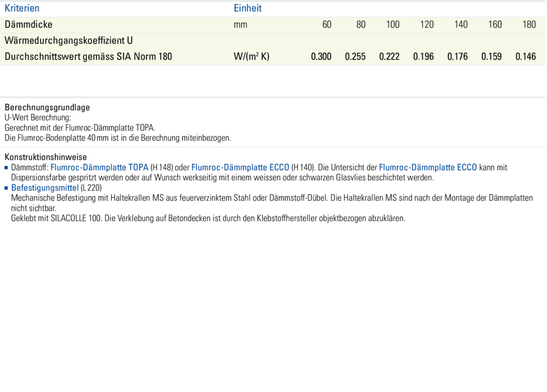Click the 180 mm thickness cell
The height and width of the screenshot is (392, 547).
(529, 25)
